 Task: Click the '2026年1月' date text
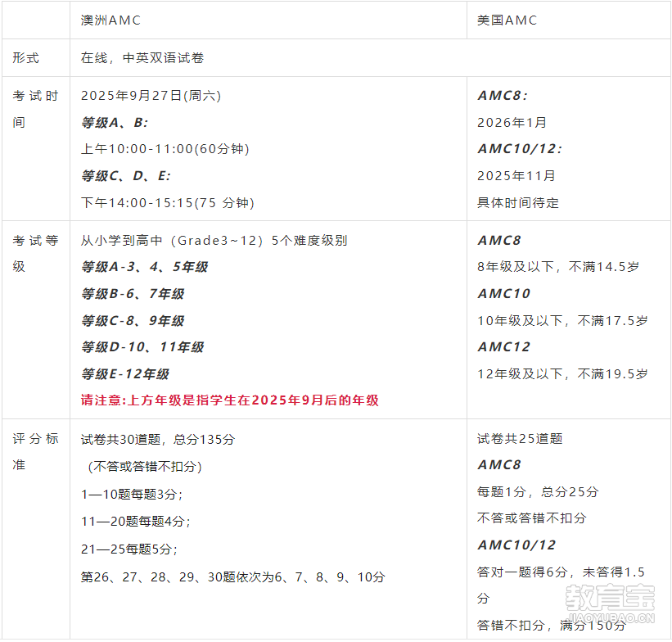pos(512,123)
